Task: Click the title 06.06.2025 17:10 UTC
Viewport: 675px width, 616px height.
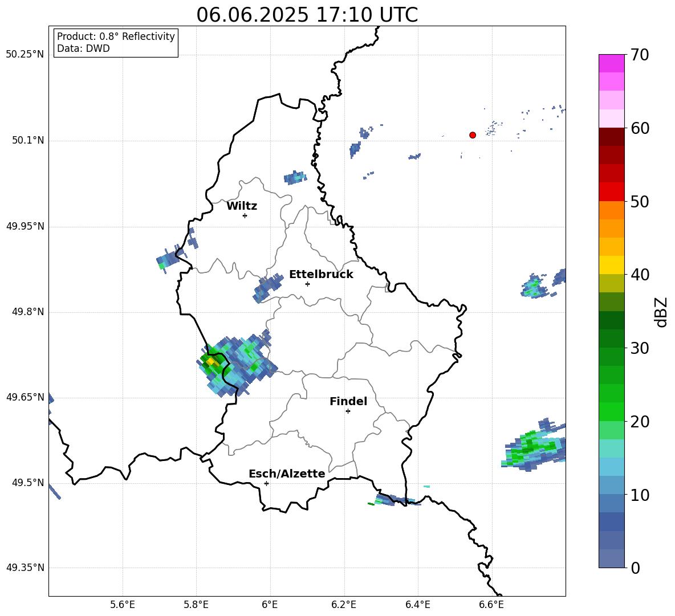Action: [x=307, y=15]
